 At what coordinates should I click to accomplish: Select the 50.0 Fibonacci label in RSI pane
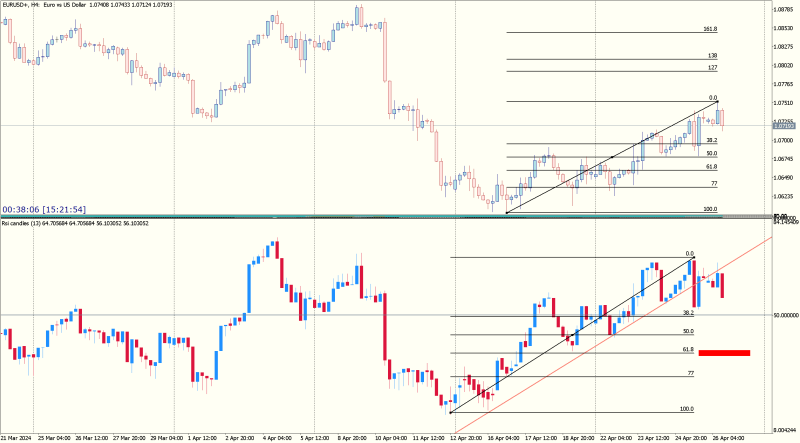(x=688, y=331)
